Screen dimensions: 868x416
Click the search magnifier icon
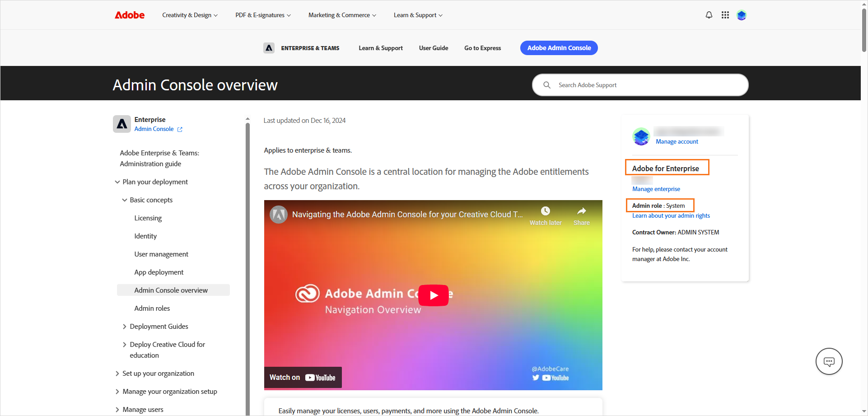click(x=547, y=85)
